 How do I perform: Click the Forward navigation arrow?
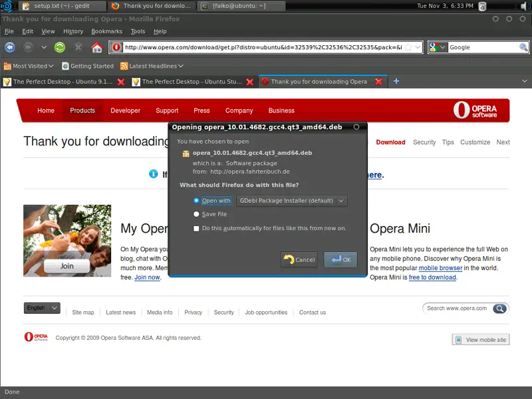[28, 47]
